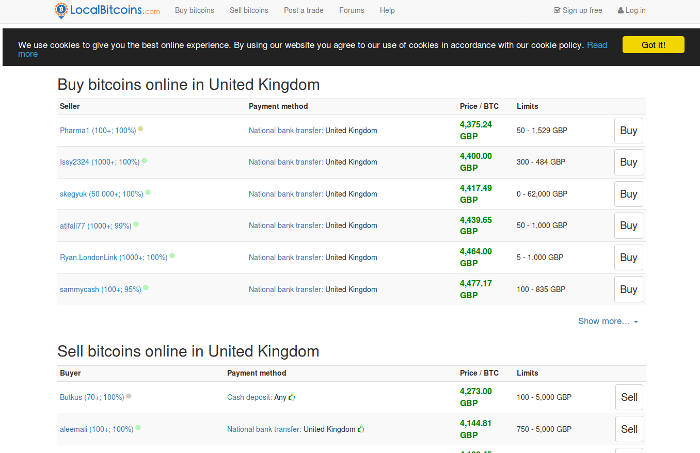
Task: Click Sign up free
Action: 578,10
